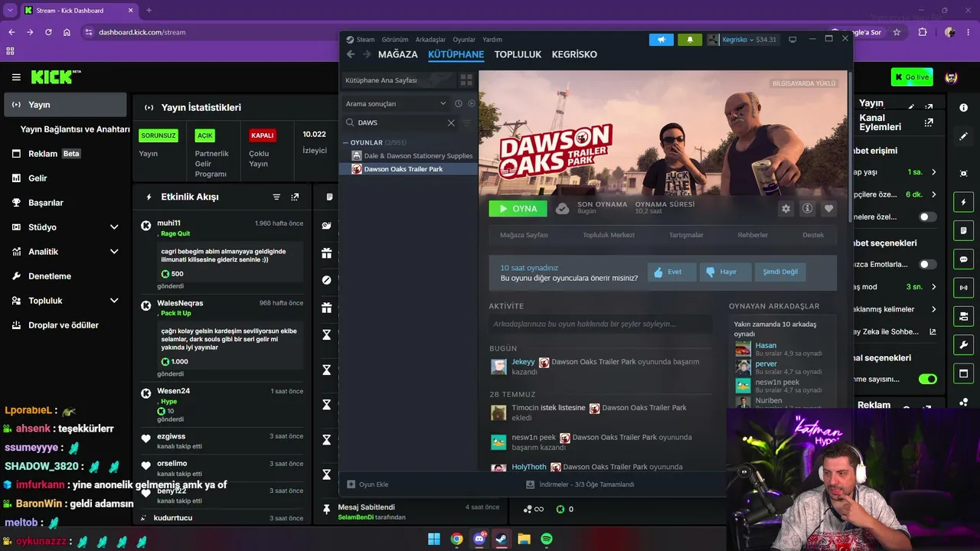Open the 1 sa. chat age setting

pos(922,172)
